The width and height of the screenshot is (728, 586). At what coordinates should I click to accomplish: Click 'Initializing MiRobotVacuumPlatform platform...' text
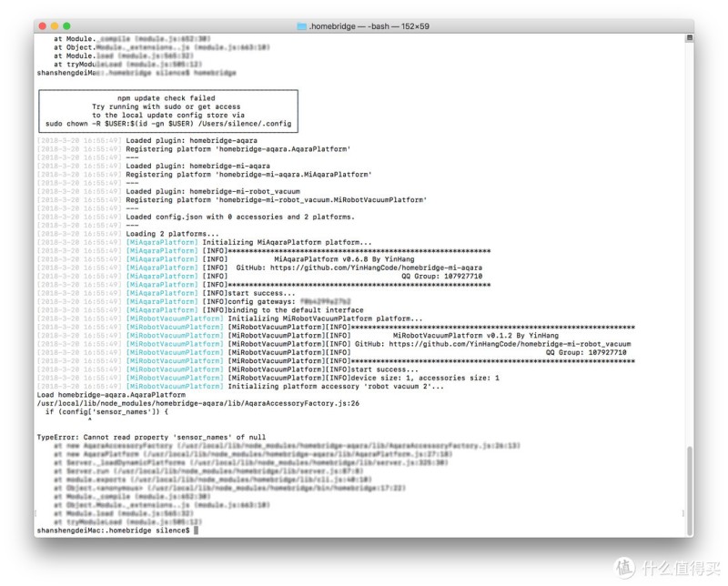pos(325,318)
